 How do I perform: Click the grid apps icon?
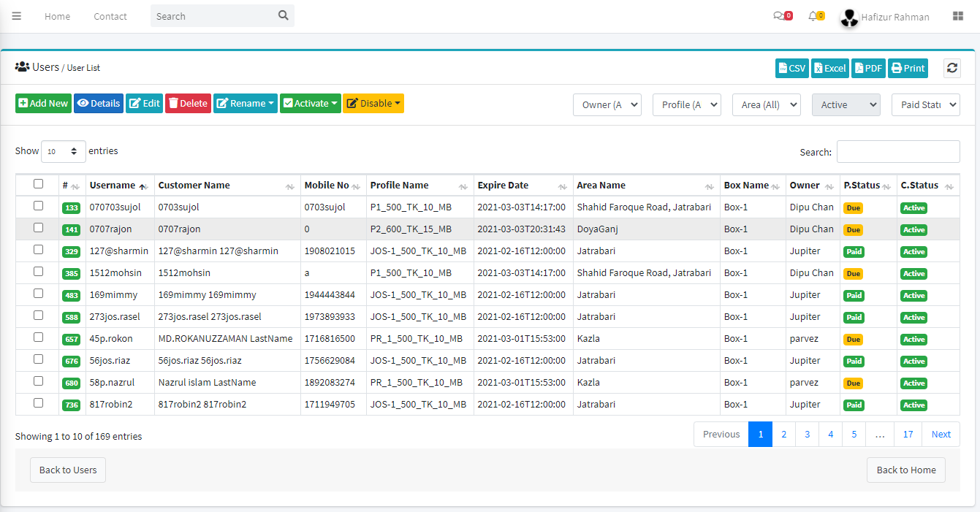coord(957,16)
